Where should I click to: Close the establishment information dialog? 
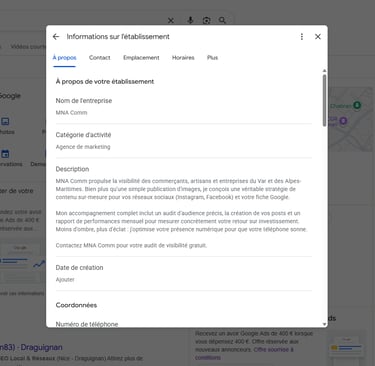pos(318,37)
